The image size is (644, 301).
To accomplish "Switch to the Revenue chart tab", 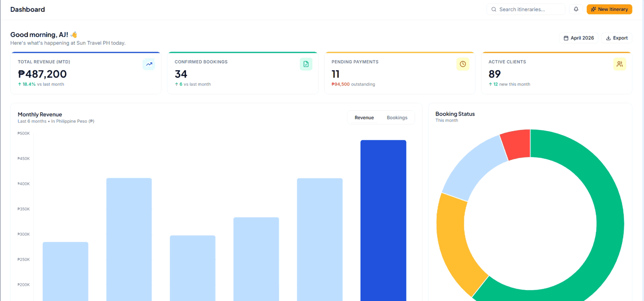I will tap(364, 118).
